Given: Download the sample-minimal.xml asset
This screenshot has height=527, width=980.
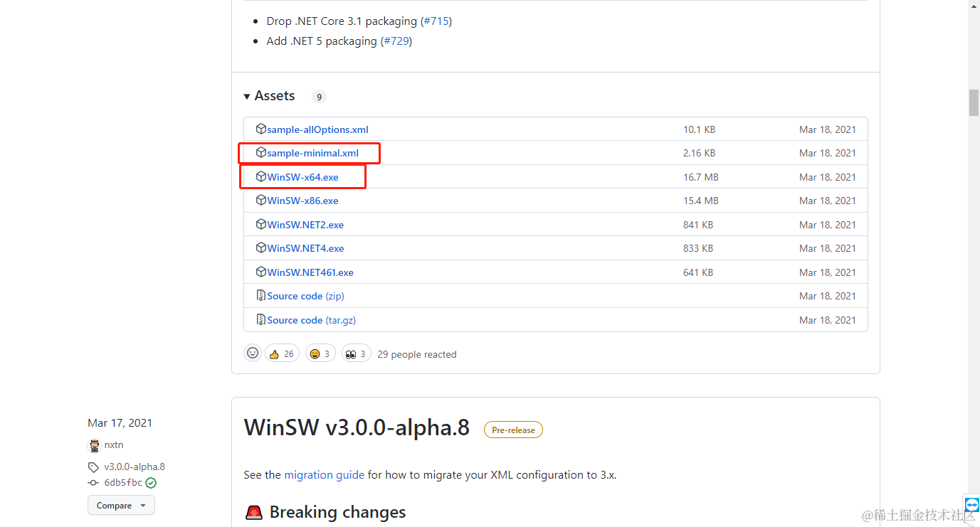Looking at the screenshot, I should pos(312,153).
